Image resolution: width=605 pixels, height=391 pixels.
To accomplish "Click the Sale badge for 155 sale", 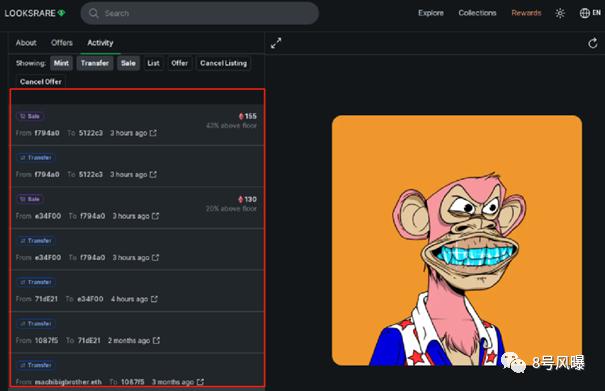I will pos(30,116).
